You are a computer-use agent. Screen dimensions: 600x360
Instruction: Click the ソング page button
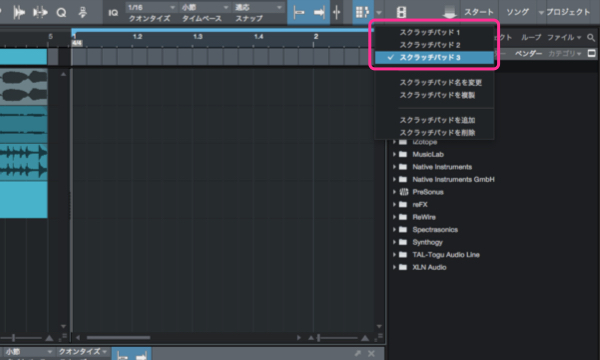pyautogui.click(x=517, y=12)
